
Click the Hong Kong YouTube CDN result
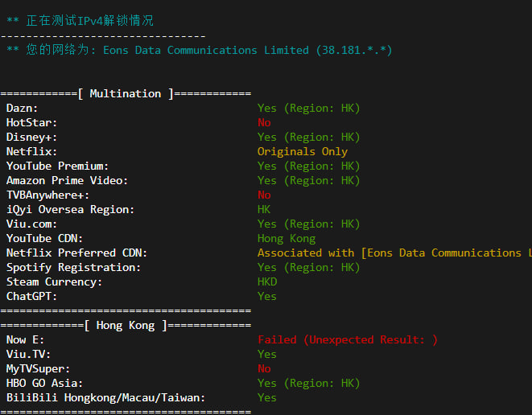pyautogui.click(x=287, y=239)
